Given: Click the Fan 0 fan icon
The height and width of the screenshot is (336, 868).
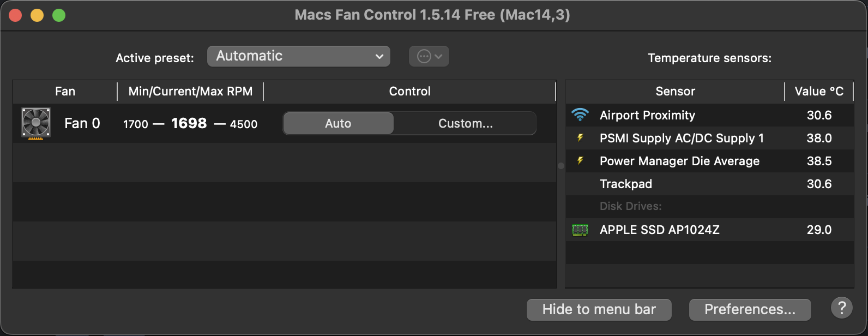Looking at the screenshot, I should (36, 123).
